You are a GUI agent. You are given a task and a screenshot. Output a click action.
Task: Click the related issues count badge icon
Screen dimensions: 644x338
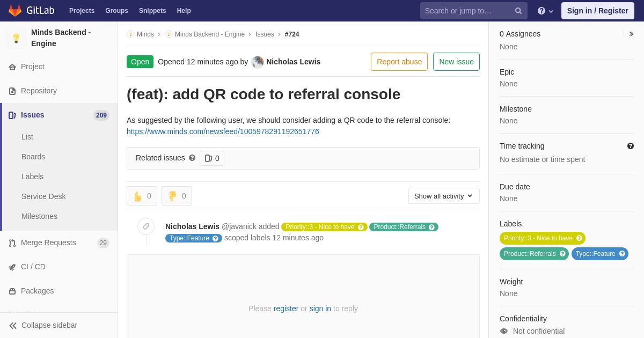point(208,158)
